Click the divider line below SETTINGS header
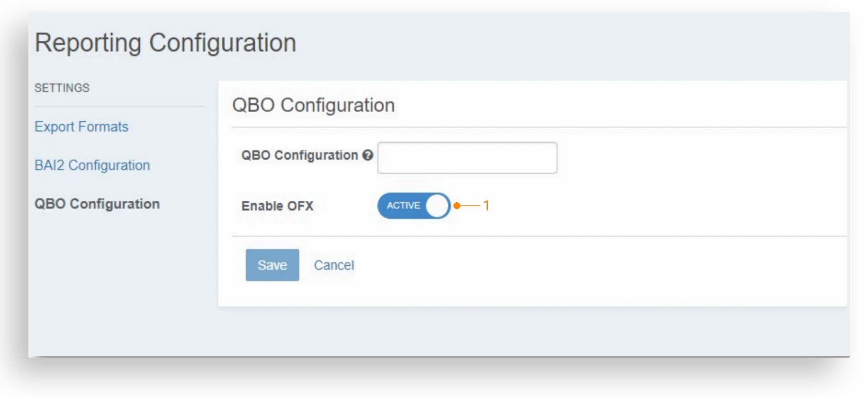Viewport: 868px width, 397px height. (119, 107)
